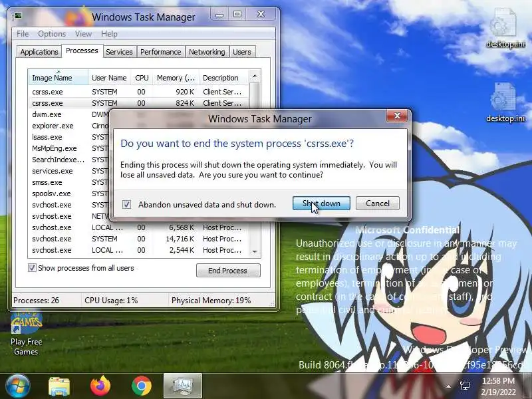Switch to the Users tab
This screenshot has width=532, height=399.
click(x=242, y=52)
